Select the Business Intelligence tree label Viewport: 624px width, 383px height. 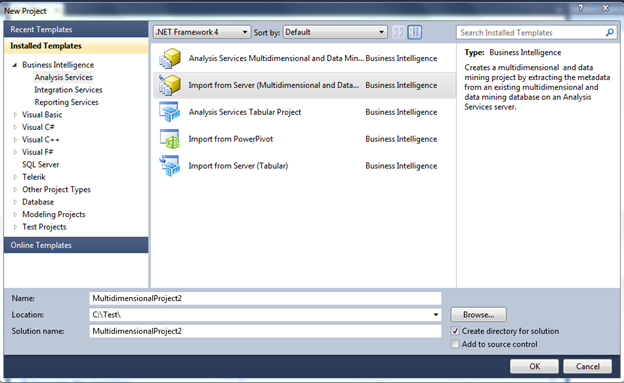point(58,65)
